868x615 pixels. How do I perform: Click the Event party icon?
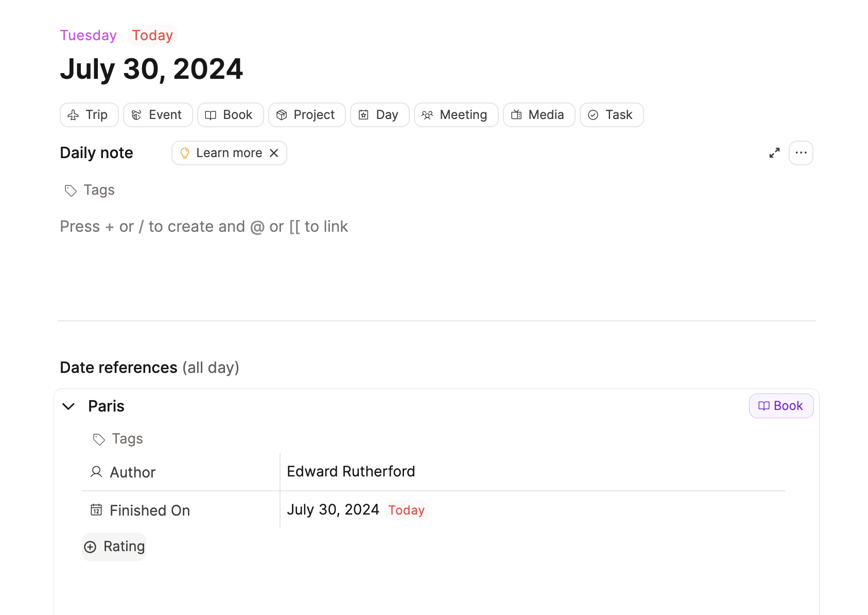tap(136, 115)
